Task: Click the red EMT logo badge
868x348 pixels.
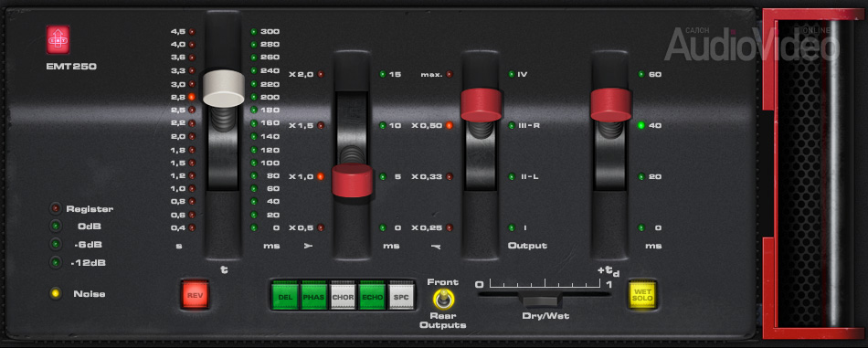Action: 58,40
